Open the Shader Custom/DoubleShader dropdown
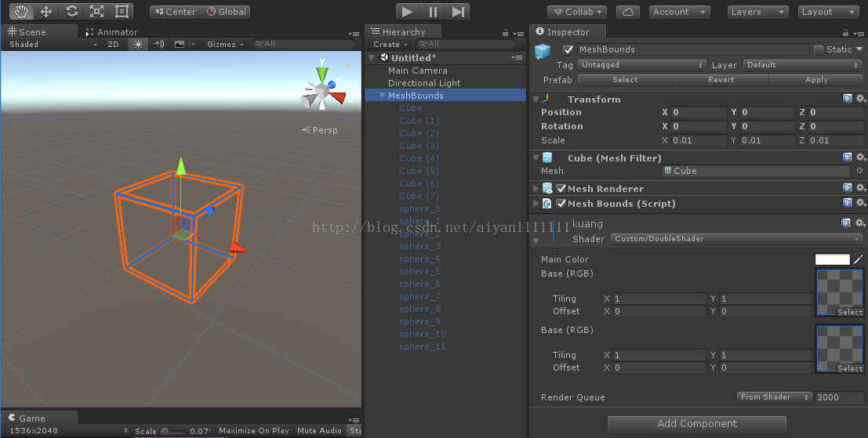 [737, 239]
